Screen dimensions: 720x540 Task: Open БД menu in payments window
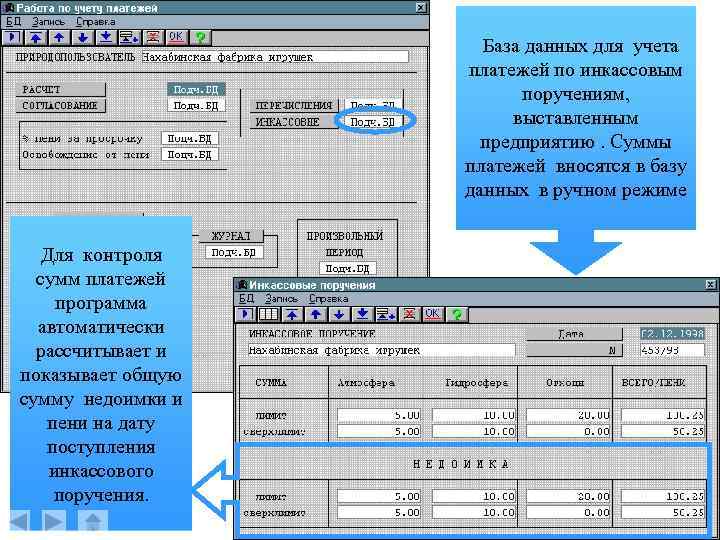pyautogui.click(x=14, y=22)
